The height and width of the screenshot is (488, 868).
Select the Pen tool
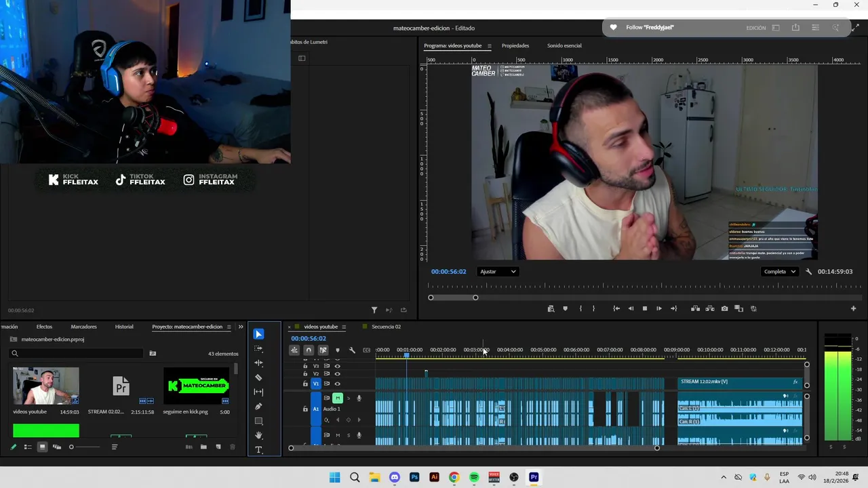pos(258,407)
